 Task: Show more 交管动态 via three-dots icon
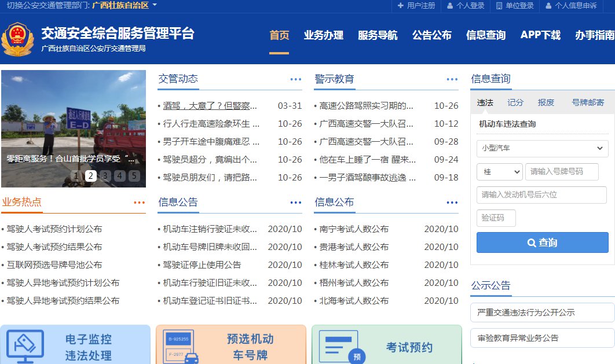point(295,79)
